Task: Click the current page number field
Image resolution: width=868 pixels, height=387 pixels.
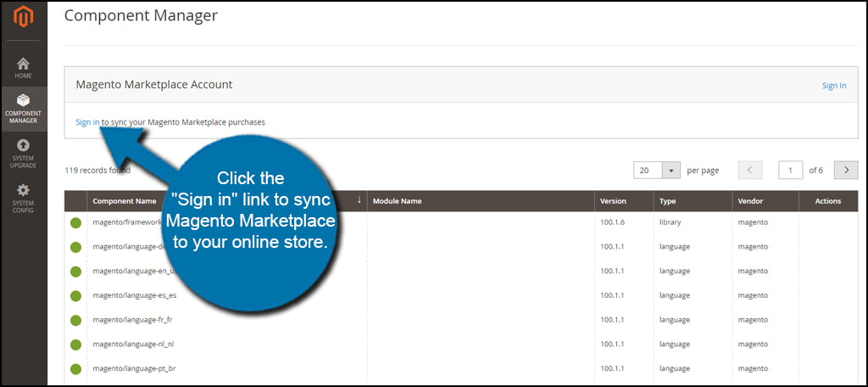Action: point(791,171)
